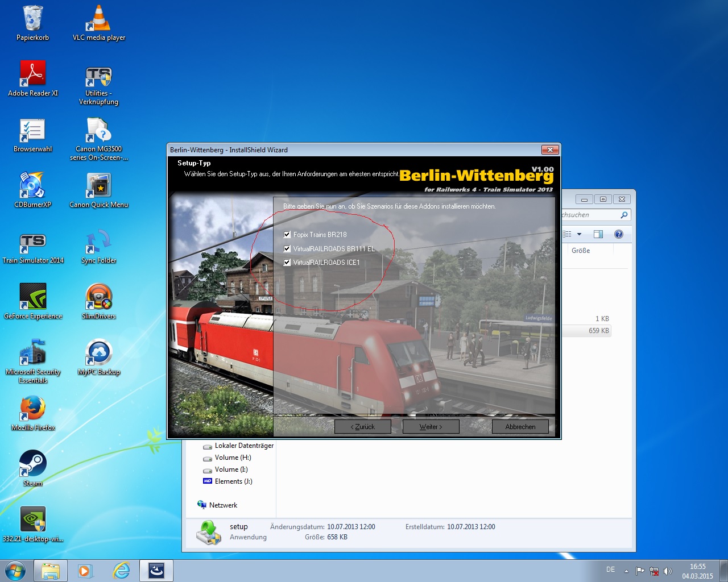The height and width of the screenshot is (582, 728).
Task: Open Windows Explorer from the taskbar
Action: (51, 571)
